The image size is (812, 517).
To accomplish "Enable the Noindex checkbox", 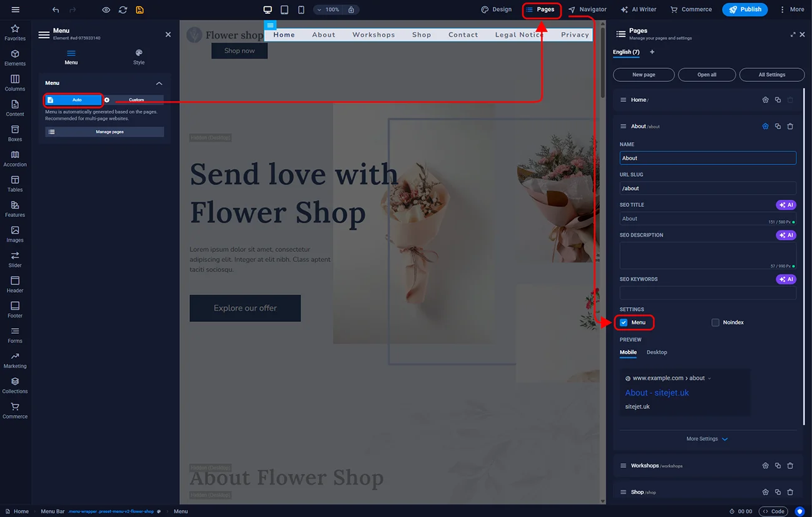I will [x=715, y=323].
